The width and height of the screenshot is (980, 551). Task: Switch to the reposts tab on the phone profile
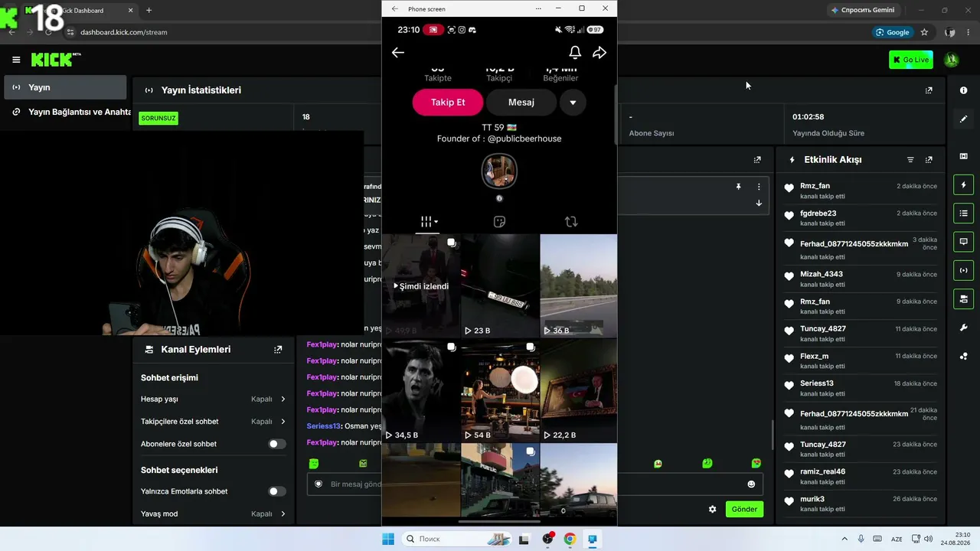coord(571,222)
